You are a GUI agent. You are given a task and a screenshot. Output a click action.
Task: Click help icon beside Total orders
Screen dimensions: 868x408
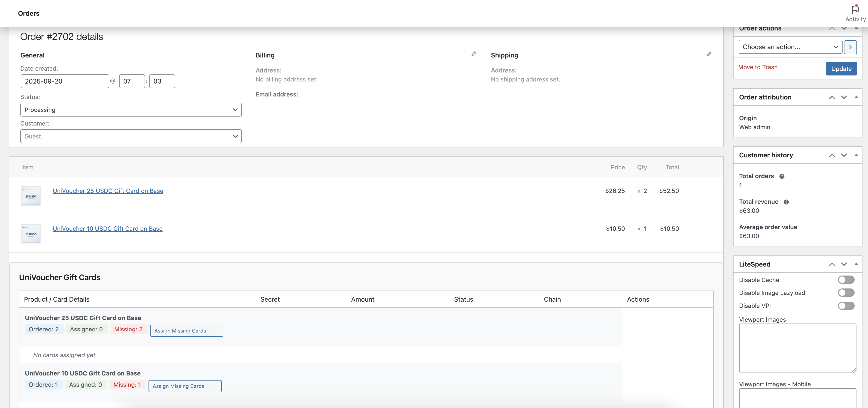coord(782,176)
